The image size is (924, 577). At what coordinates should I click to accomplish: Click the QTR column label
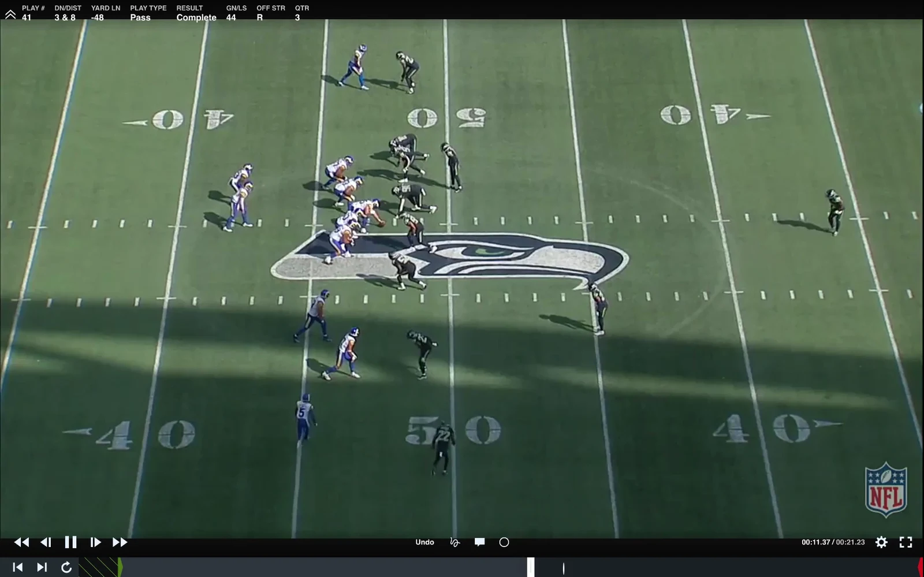[302, 8]
